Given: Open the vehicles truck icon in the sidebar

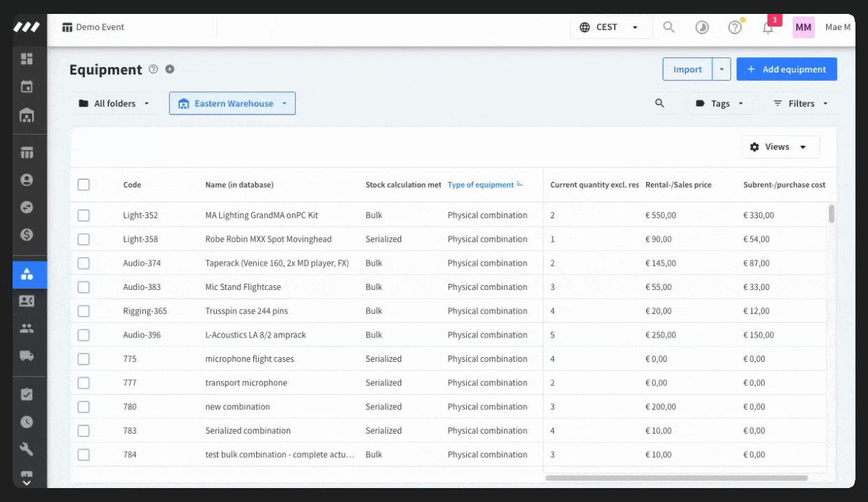Looking at the screenshot, I should click(x=27, y=356).
